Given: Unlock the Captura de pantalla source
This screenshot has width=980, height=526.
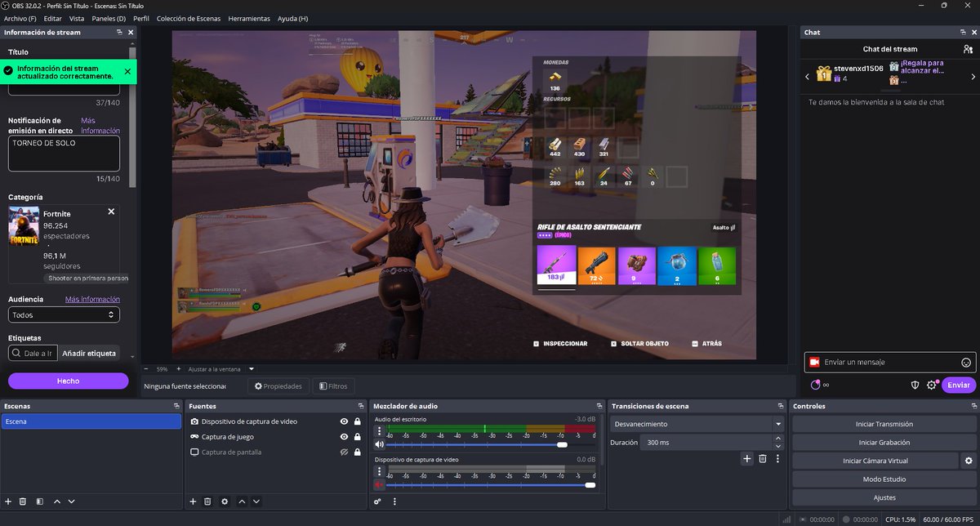Looking at the screenshot, I should pos(358,452).
